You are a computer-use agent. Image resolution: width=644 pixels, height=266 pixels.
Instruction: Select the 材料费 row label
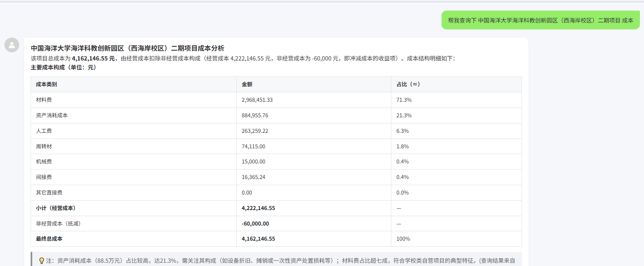coord(44,100)
